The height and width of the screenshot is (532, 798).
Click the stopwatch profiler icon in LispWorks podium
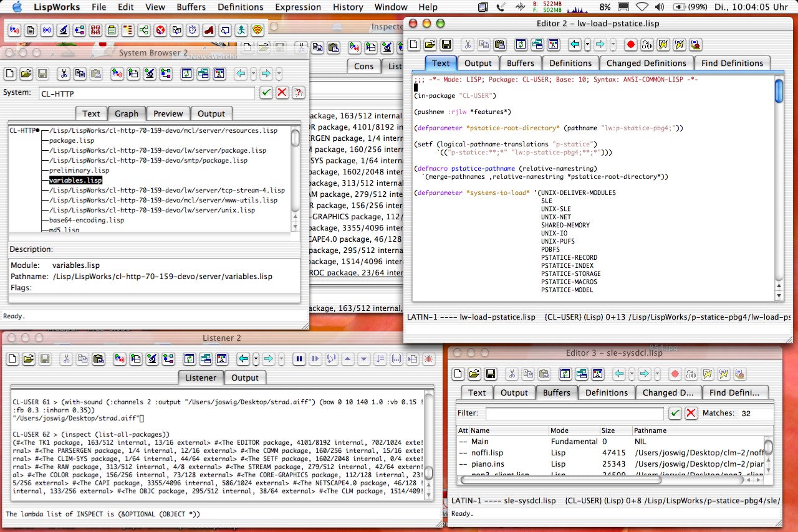coord(193,30)
